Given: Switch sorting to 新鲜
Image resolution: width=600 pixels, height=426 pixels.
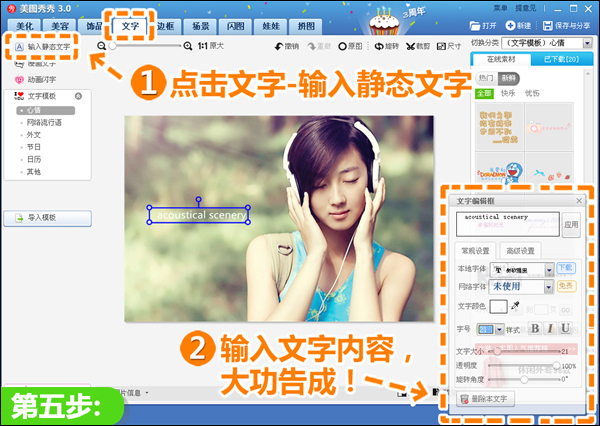Looking at the screenshot, I should tap(509, 78).
